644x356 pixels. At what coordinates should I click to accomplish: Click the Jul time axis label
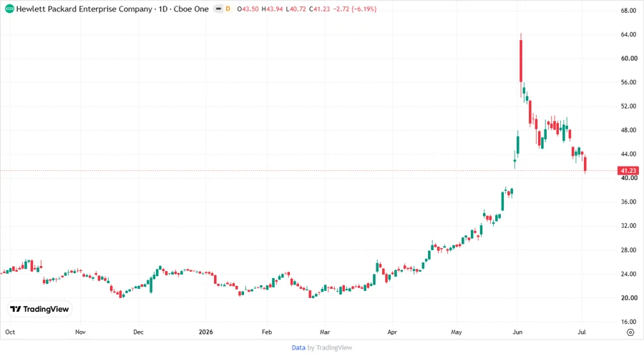[582, 332]
